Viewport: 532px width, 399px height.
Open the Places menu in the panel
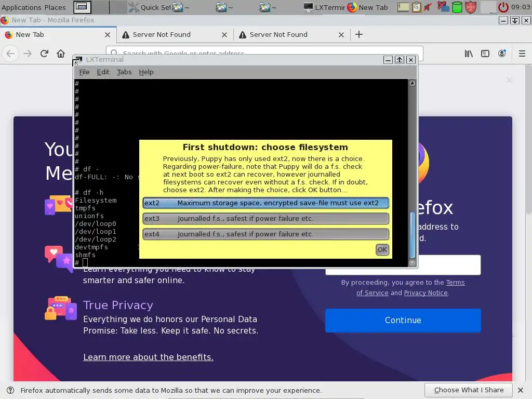point(55,7)
